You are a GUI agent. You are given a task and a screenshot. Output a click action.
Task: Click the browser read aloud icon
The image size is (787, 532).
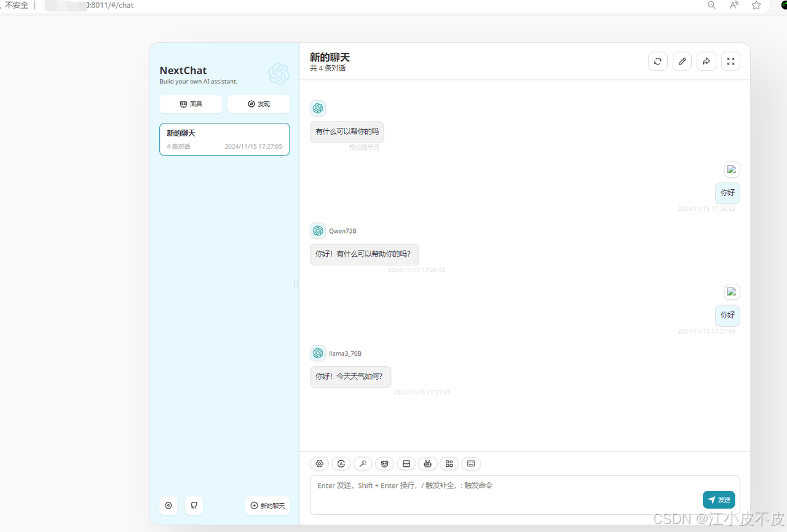734,5
